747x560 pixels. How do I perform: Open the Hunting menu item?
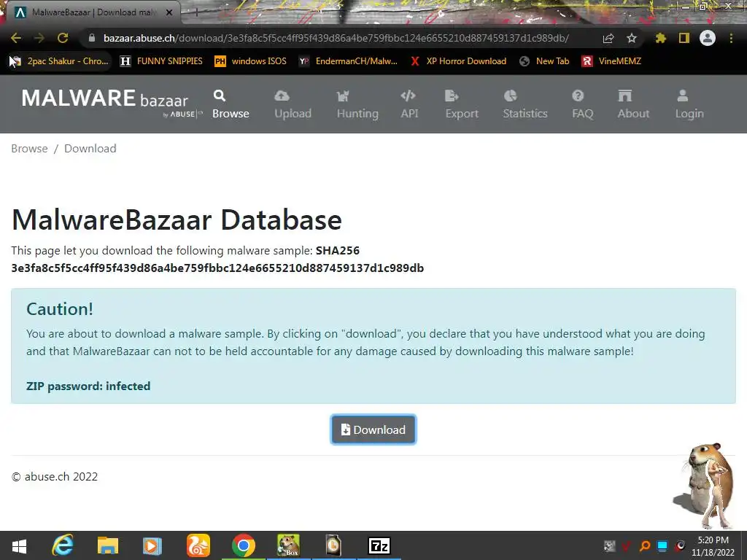357,104
